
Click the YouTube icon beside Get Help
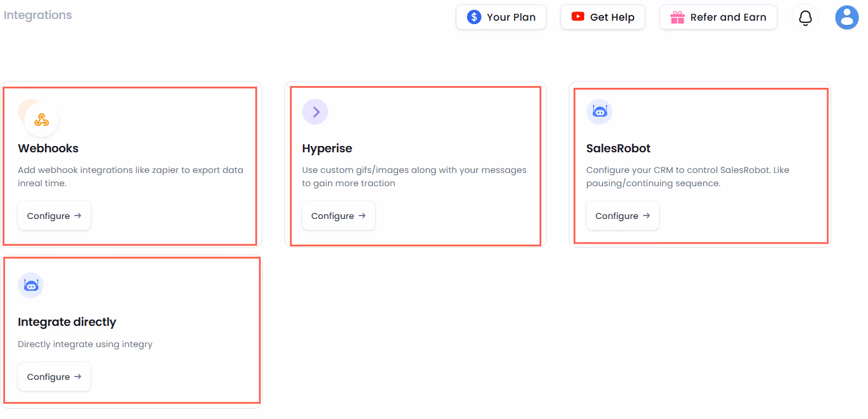click(577, 17)
